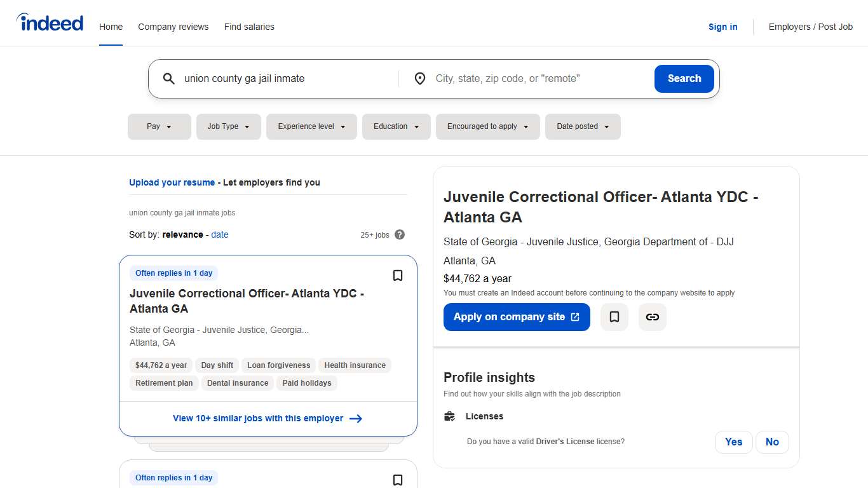The height and width of the screenshot is (488, 868).
Task: Open the help icon next to job count
Action: tap(400, 234)
